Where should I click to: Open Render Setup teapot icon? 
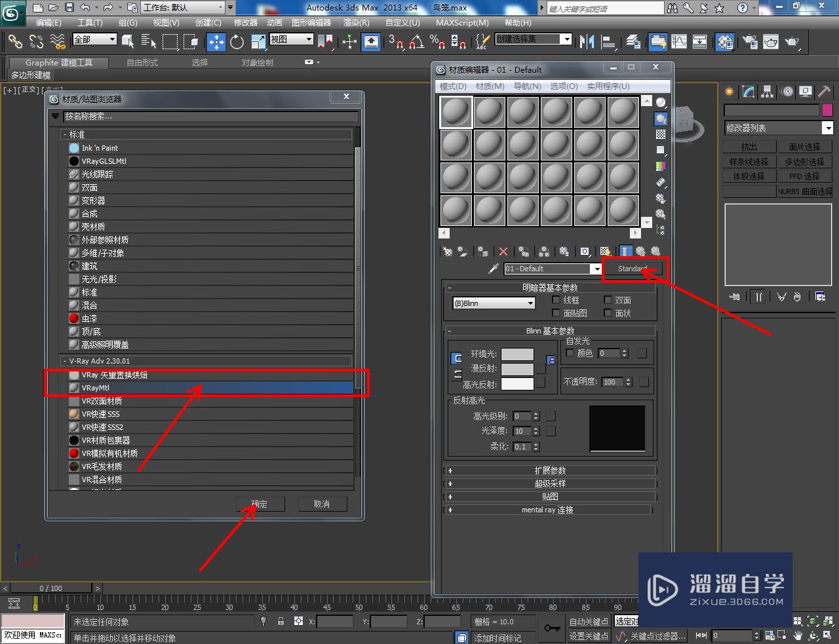(x=750, y=42)
